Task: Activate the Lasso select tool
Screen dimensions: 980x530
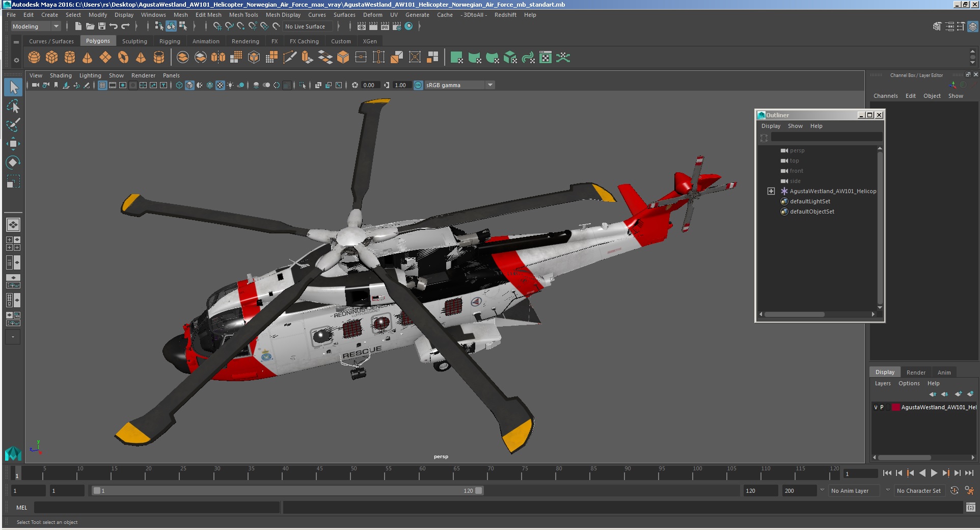Action: click(x=13, y=106)
